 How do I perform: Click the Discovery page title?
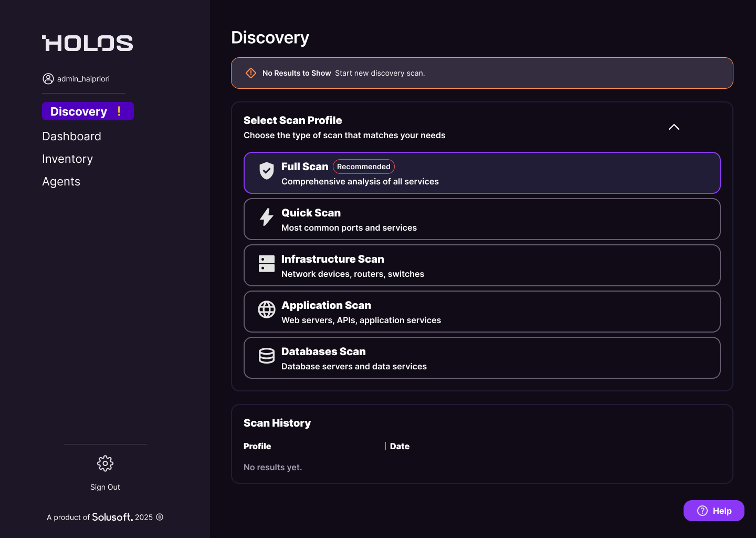[x=270, y=38]
